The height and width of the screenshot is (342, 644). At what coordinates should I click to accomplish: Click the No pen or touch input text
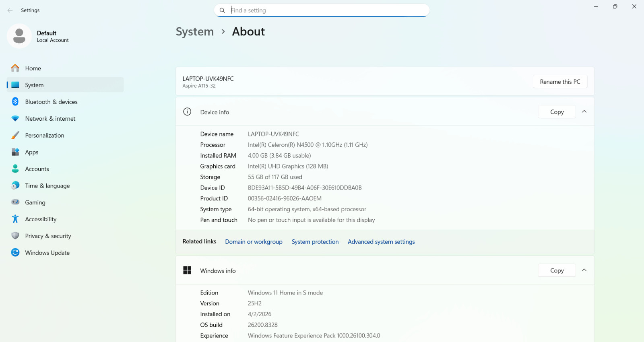pos(311,220)
